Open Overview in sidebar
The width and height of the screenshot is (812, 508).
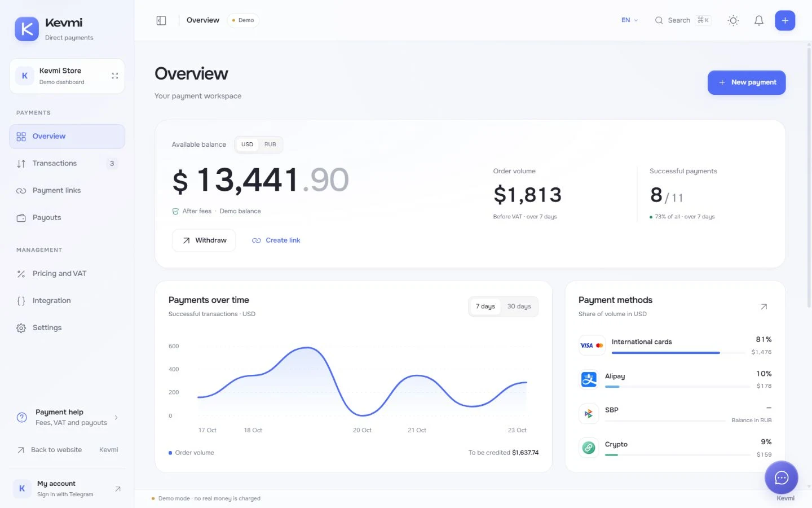click(x=67, y=137)
